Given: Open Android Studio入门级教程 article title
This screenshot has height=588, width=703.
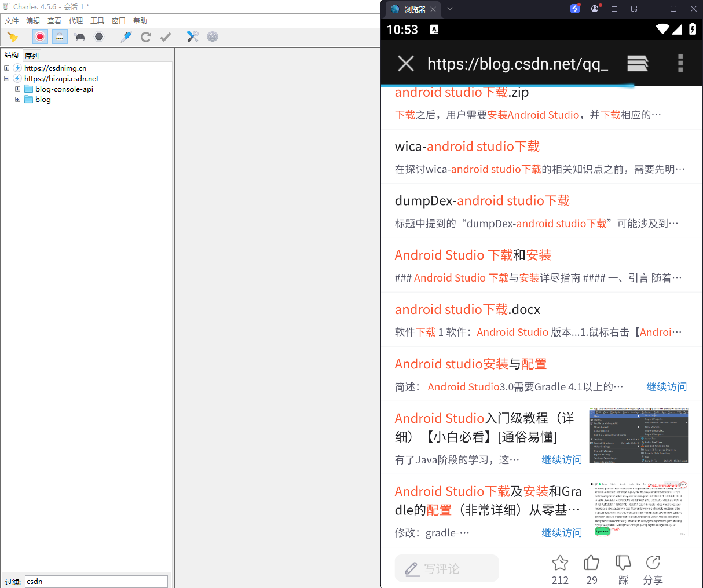Looking at the screenshot, I should [x=485, y=428].
